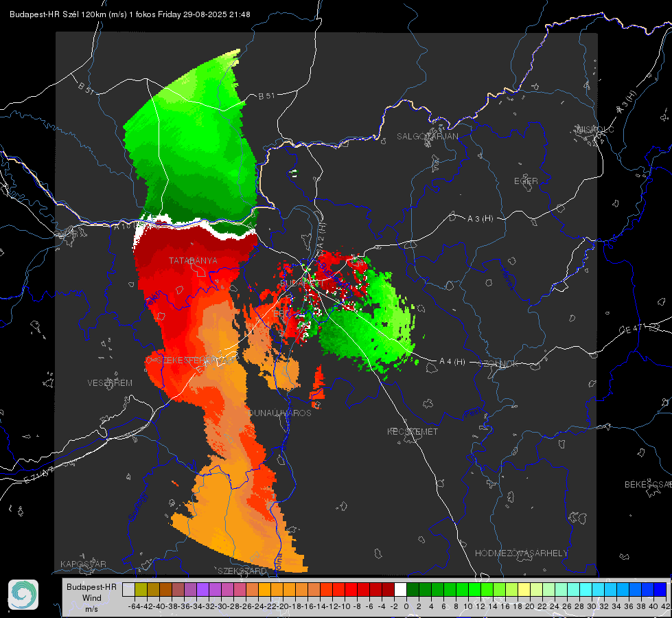Click the VESZPRÉM city label
This screenshot has width=672, height=618.
coord(110,382)
